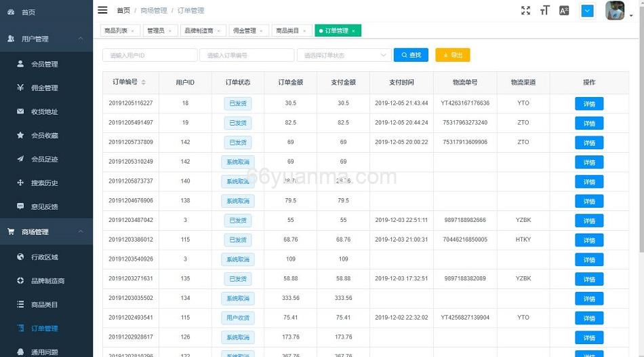Click the HTKY logistics channel cell

[x=523, y=240]
